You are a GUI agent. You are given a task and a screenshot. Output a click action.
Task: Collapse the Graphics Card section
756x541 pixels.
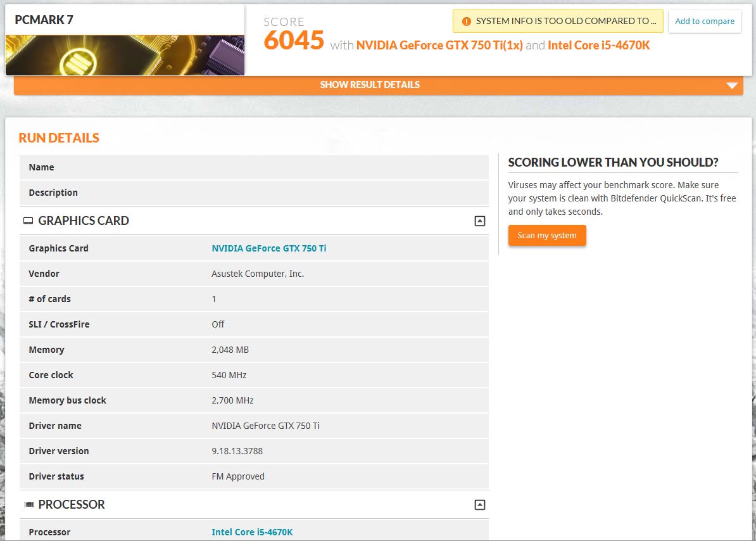480,221
